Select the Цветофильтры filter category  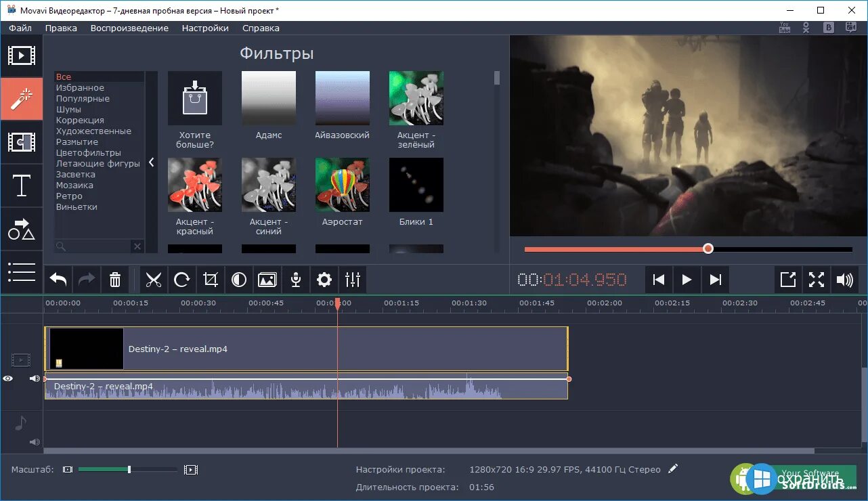[99, 152]
